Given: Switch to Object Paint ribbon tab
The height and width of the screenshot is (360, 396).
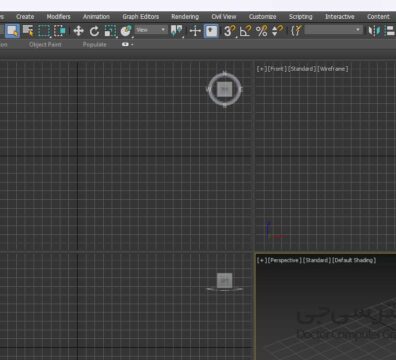Looking at the screenshot, I should [x=45, y=44].
